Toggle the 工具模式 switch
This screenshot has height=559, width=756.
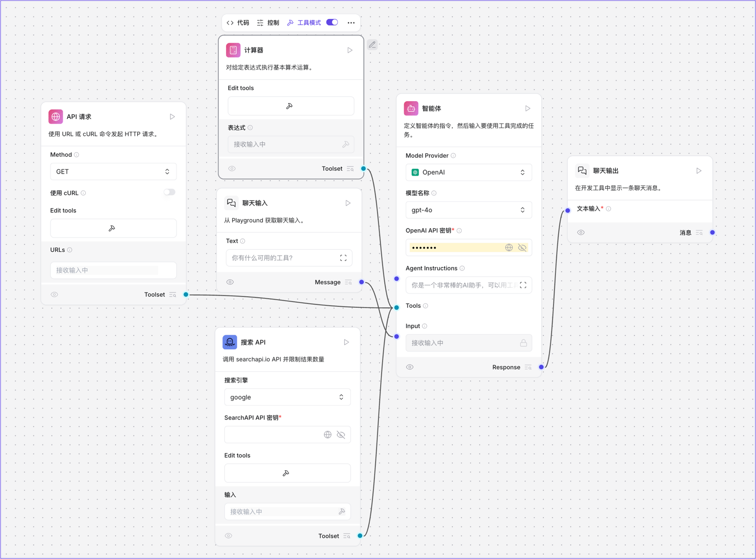click(332, 22)
